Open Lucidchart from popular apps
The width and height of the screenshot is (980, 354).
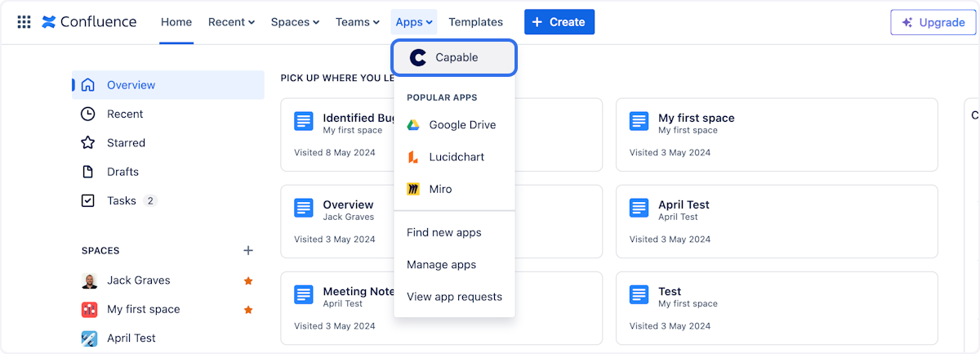coord(454,157)
